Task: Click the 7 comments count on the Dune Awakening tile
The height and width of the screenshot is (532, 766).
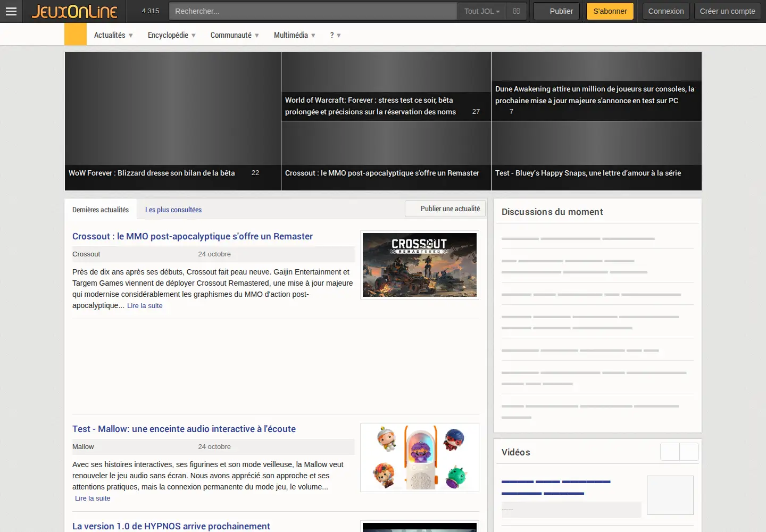Action: 511,112
